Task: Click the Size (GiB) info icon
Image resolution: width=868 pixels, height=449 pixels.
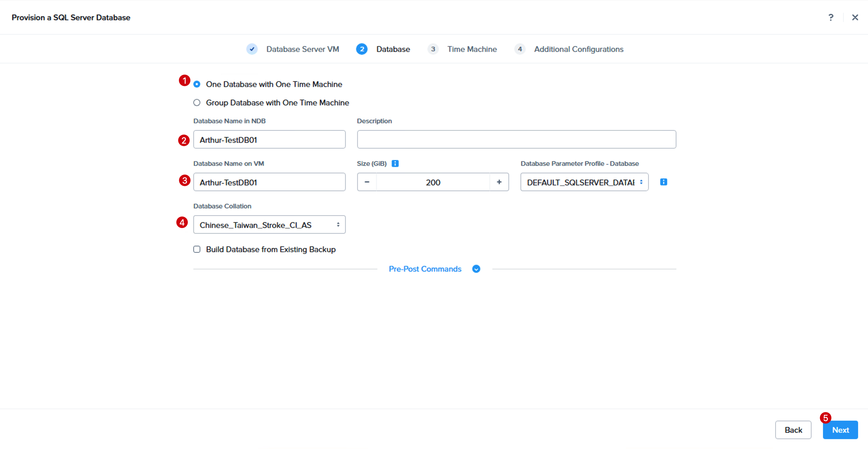Action: point(395,163)
